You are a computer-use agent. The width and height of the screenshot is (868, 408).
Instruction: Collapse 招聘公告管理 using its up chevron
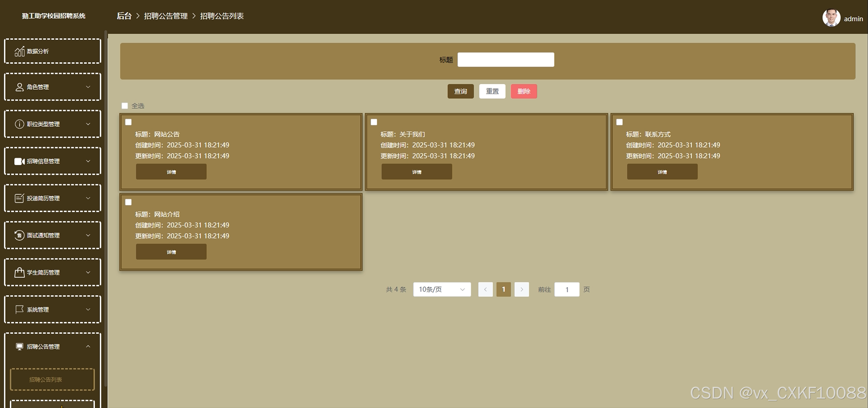click(x=88, y=346)
